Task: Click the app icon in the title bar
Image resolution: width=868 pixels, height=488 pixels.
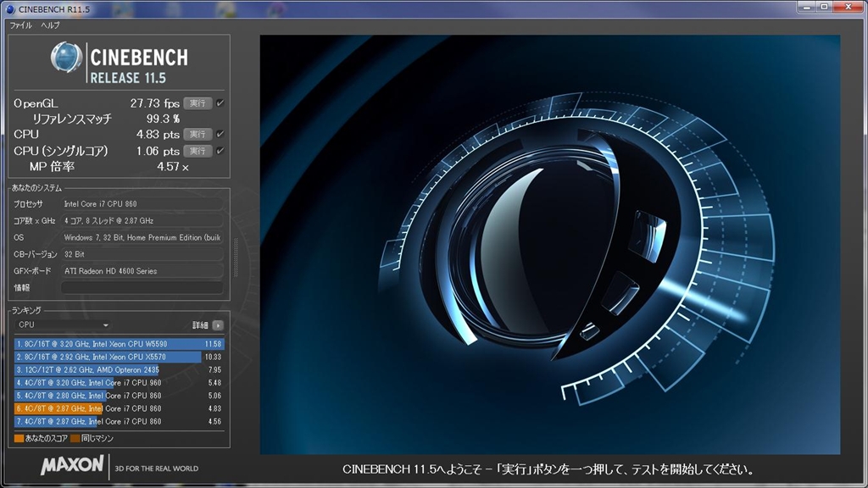Action: (x=8, y=8)
